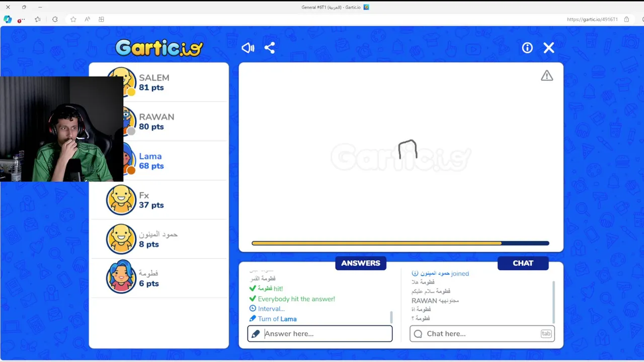Image resolution: width=644 pixels, height=362 pixels.
Task: Open the room info icon
Action: (527, 48)
